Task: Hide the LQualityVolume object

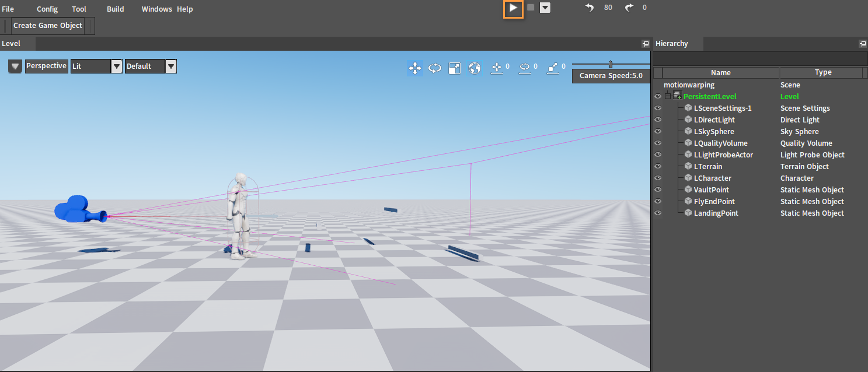Action: [658, 143]
